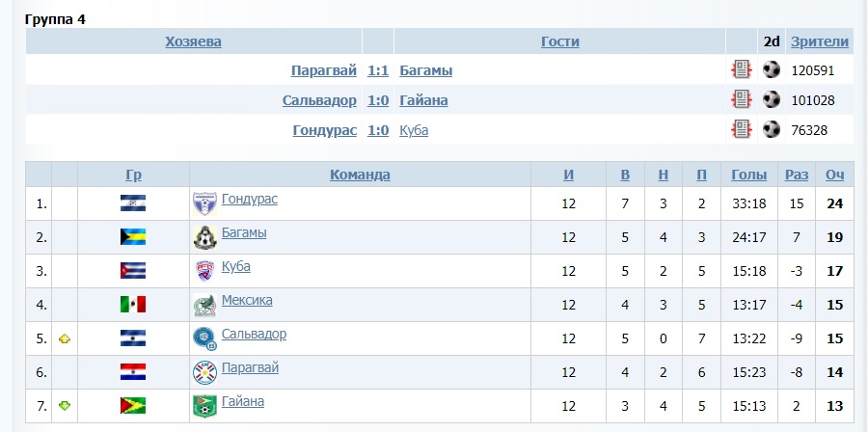This screenshot has width=868, height=432.
Task: Click the Хозяева column header
Action: pos(193,41)
